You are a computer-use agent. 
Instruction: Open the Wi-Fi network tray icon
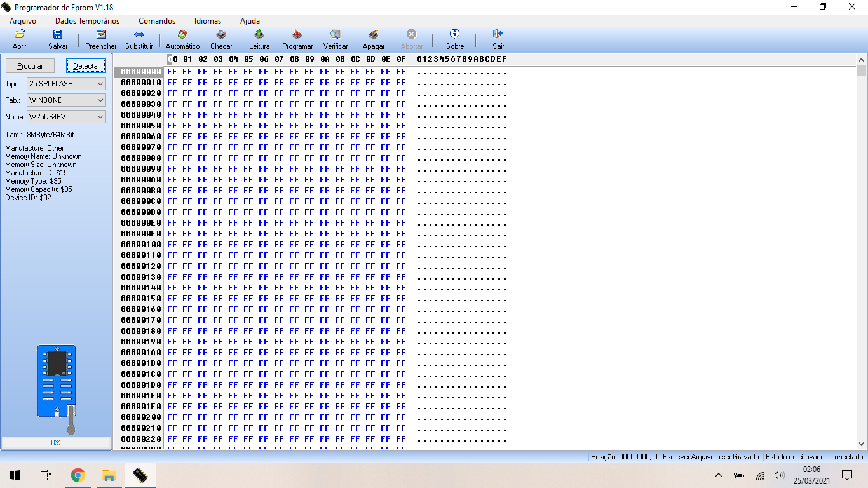pos(760,475)
